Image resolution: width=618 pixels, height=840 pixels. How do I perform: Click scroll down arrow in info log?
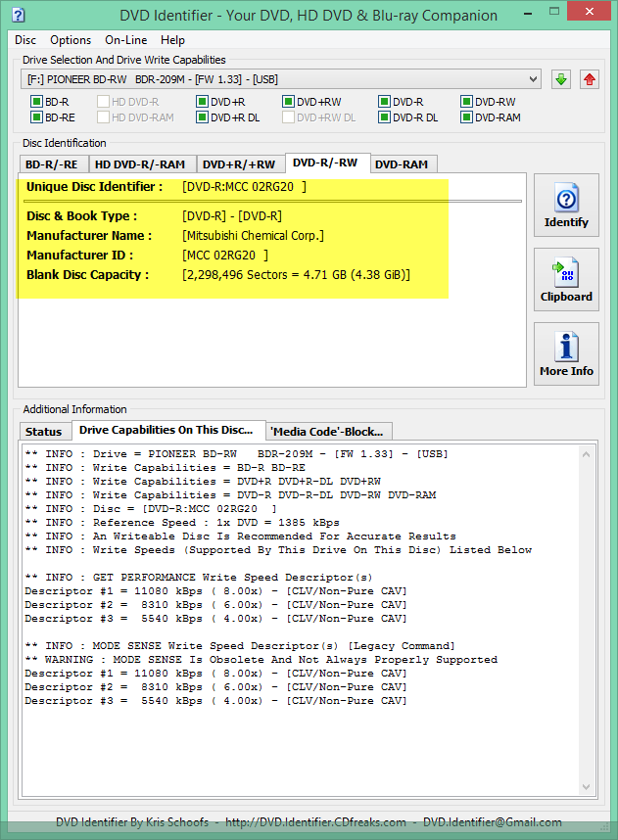[586, 787]
